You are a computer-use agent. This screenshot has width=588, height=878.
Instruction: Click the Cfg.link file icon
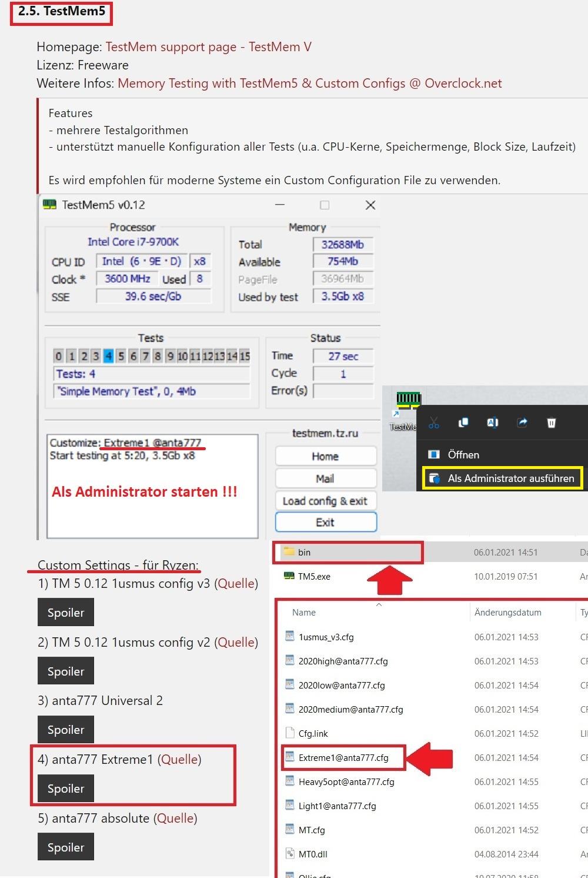(289, 733)
